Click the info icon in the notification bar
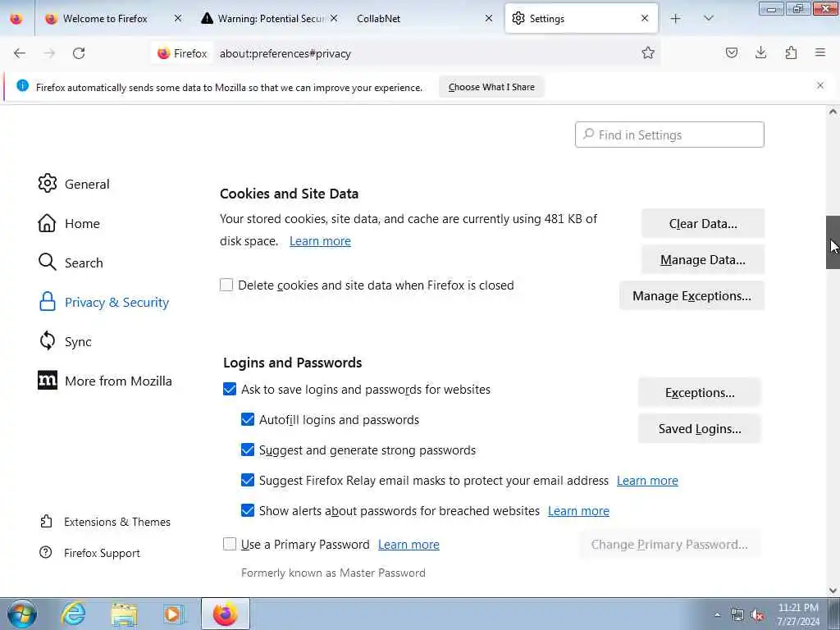 22,85
